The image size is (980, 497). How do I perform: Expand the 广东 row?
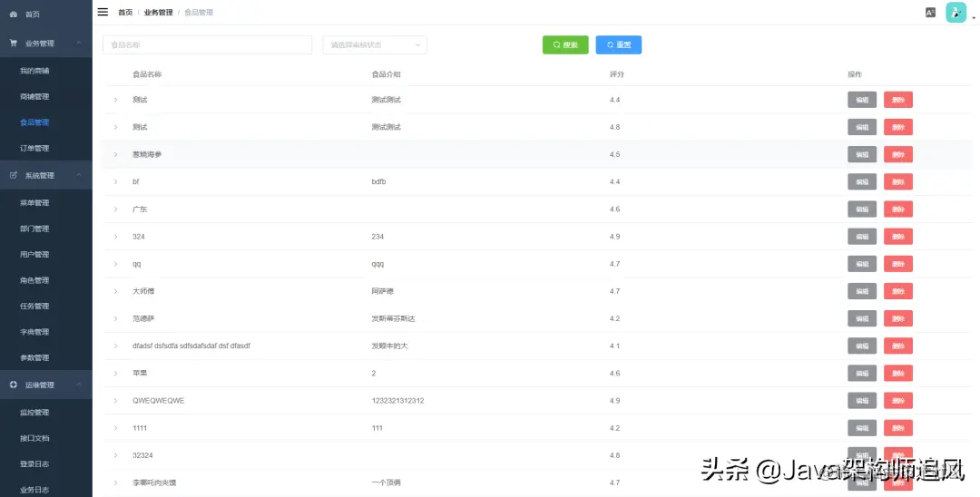115,210
